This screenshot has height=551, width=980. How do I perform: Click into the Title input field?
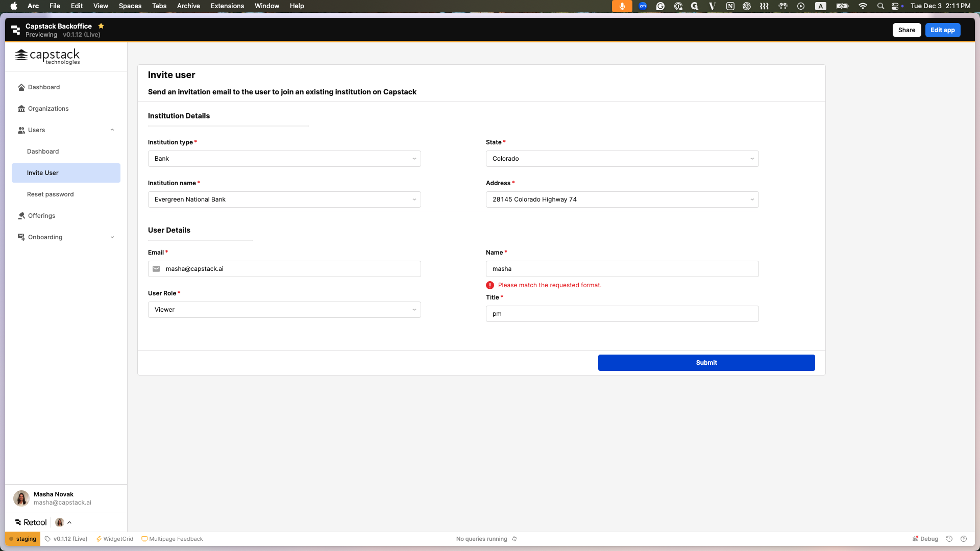pyautogui.click(x=622, y=314)
